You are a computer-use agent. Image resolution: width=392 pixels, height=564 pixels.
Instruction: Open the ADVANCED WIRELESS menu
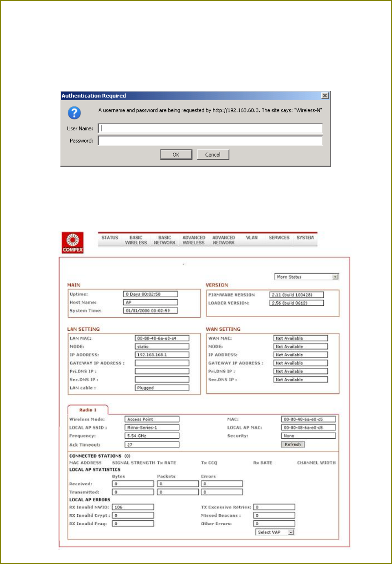[194, 240]
